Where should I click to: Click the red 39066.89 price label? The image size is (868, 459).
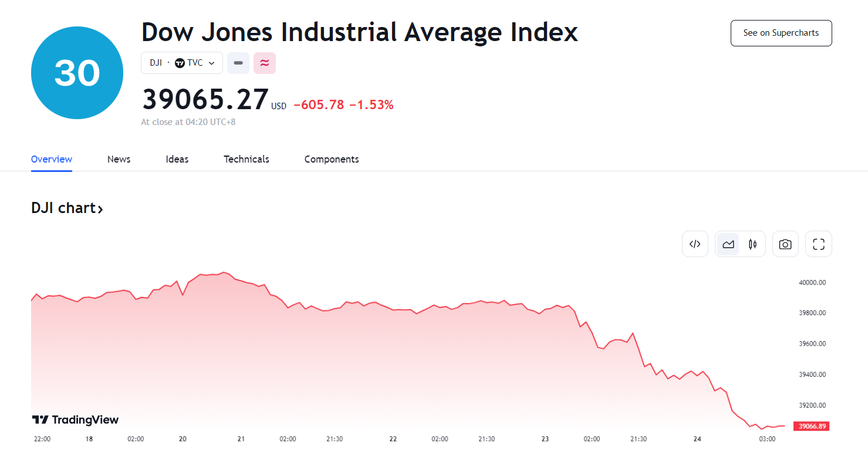[x=810, y=426]
